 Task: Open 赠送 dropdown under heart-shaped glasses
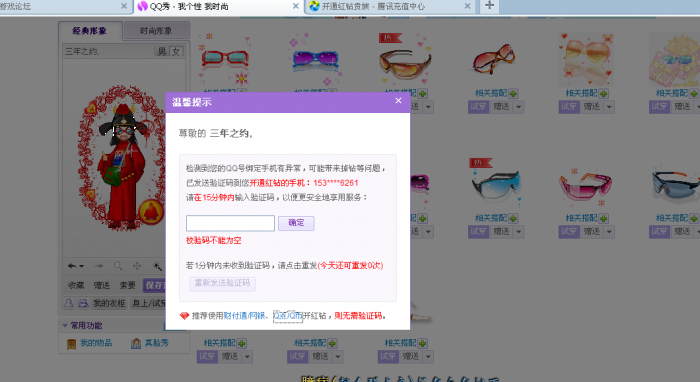tap(609, 107)
